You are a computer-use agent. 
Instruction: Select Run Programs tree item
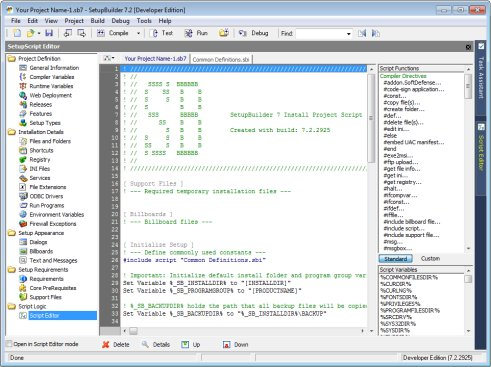(47, 205)
